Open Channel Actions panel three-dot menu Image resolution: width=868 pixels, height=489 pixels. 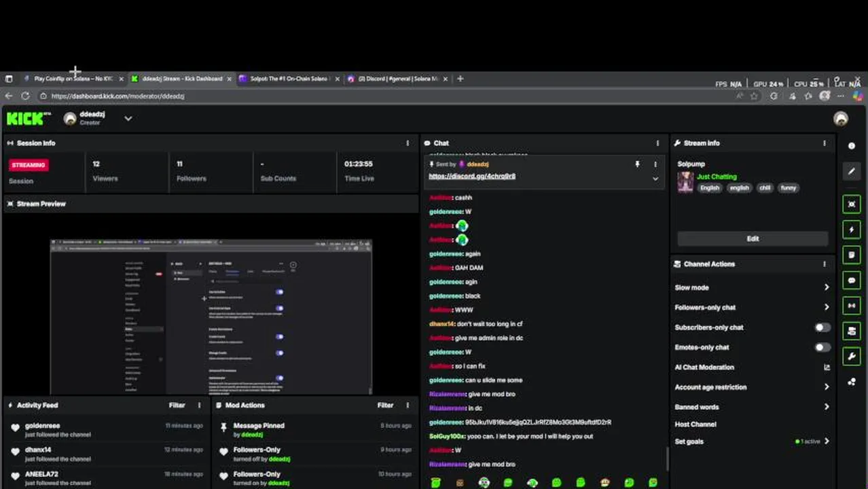pyautogui.click(x=825, y=264)
